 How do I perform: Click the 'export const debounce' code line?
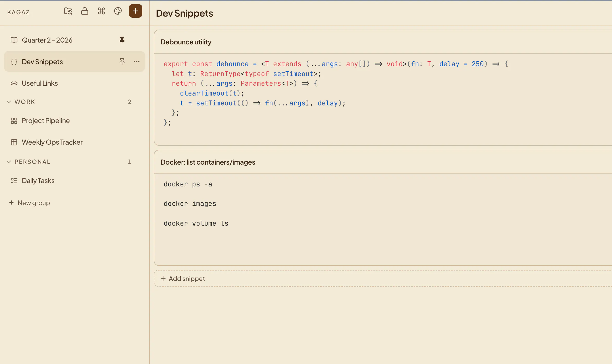coord(336,64)
